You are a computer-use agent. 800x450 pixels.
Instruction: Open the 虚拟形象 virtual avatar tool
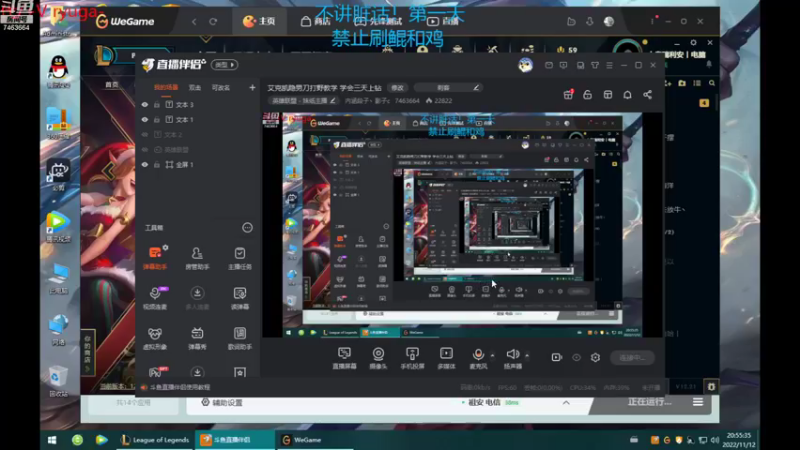[x=155, y=338]
